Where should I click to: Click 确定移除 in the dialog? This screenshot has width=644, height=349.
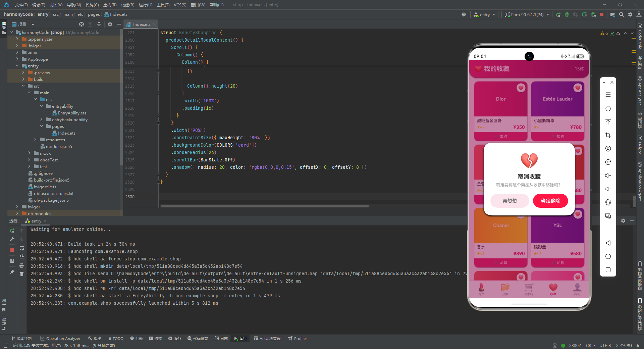[x=550, y=201]
